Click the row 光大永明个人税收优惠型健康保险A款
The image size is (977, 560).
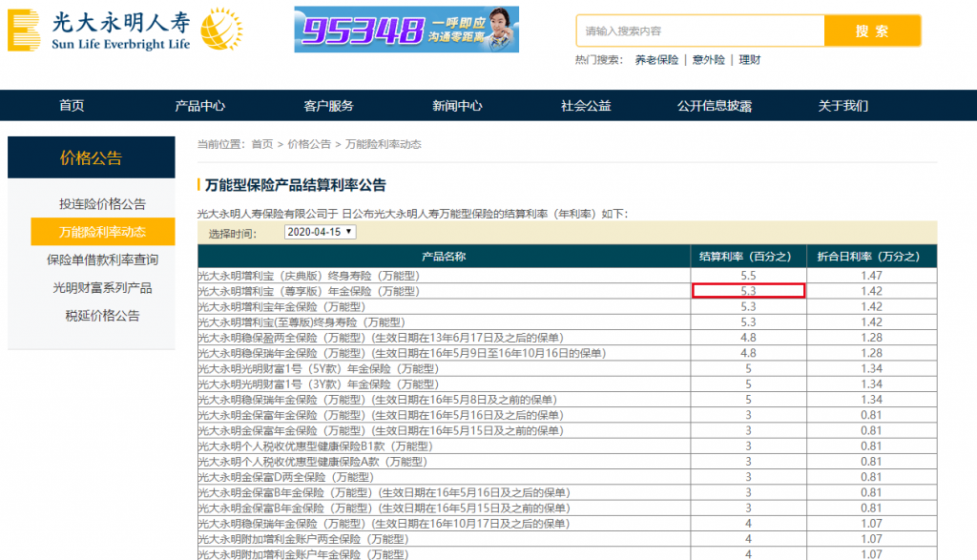tap(567, 462)
